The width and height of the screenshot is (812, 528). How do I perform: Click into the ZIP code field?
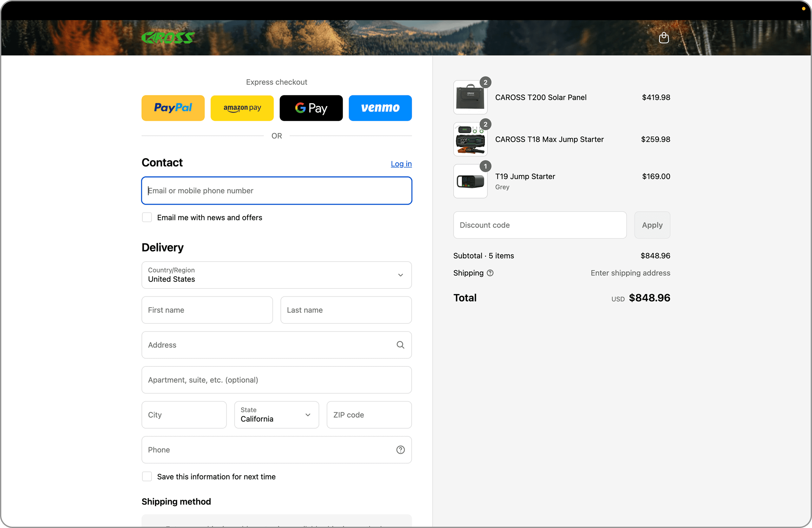point(369,415)
